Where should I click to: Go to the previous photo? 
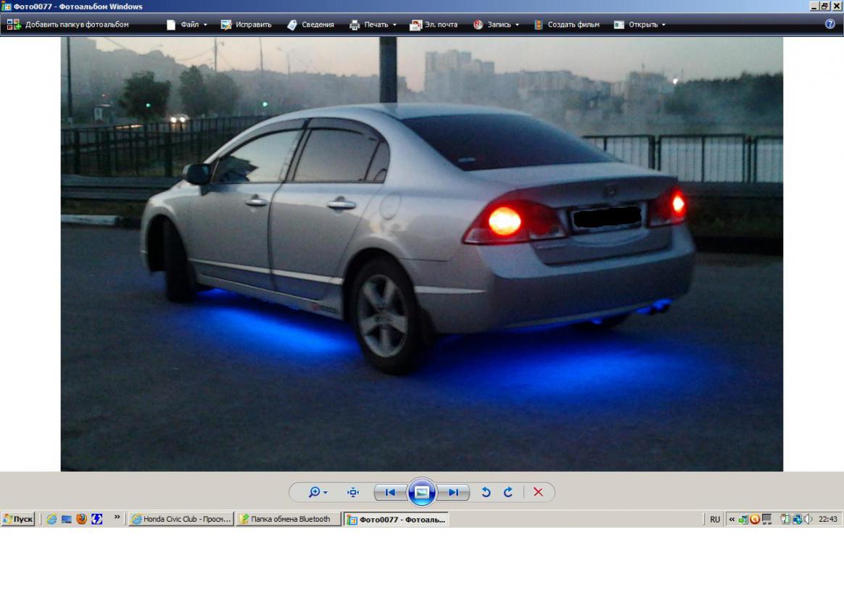click(390, 493)
